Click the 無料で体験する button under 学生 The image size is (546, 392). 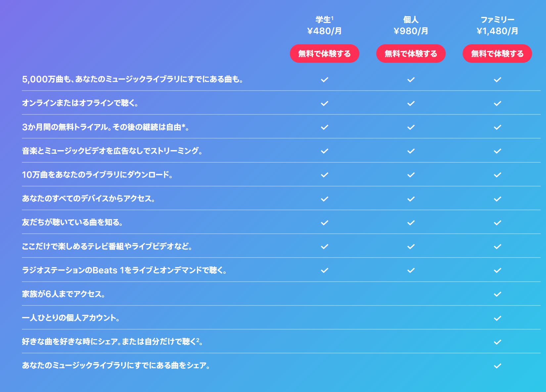tap(324, 54)
